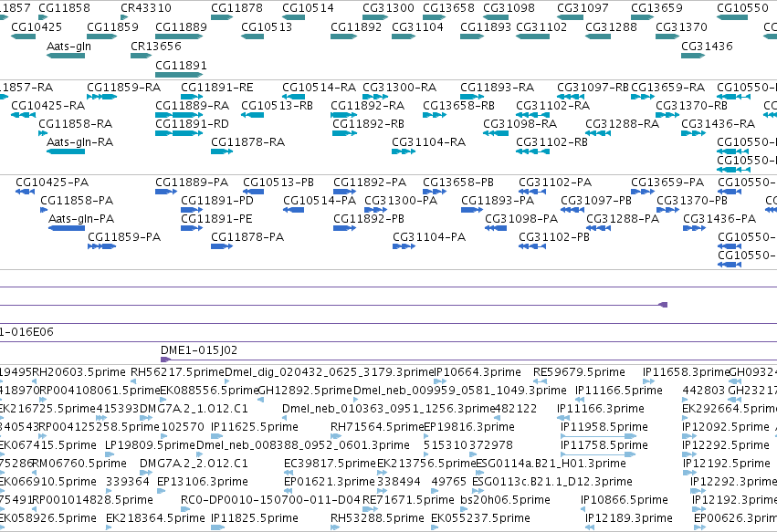This screenshot has width=777, height=532.
Task: Select the CG31104-PA protein glyph
Action: (x=404, y=246)
